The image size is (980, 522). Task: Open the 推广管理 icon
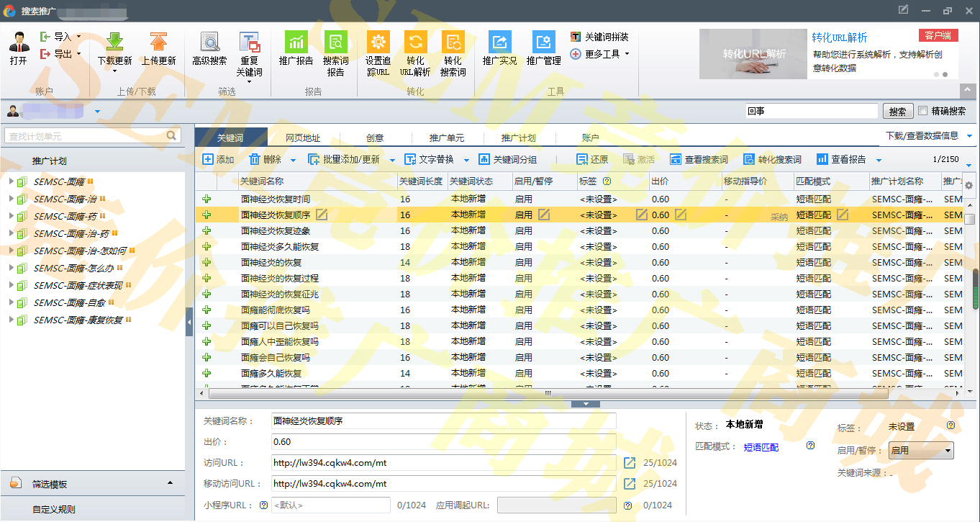pos(543,42)
